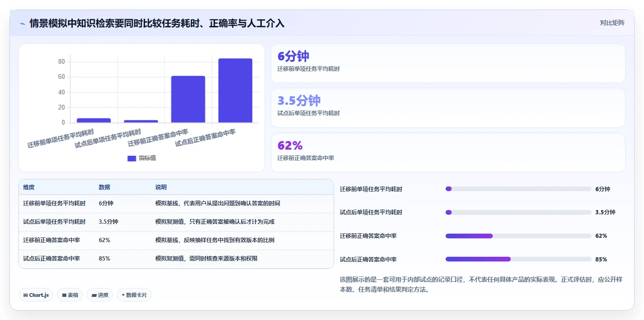Click the 85% value beside progress bar
This screenshot has height=320, width=644.
(601, 259)
